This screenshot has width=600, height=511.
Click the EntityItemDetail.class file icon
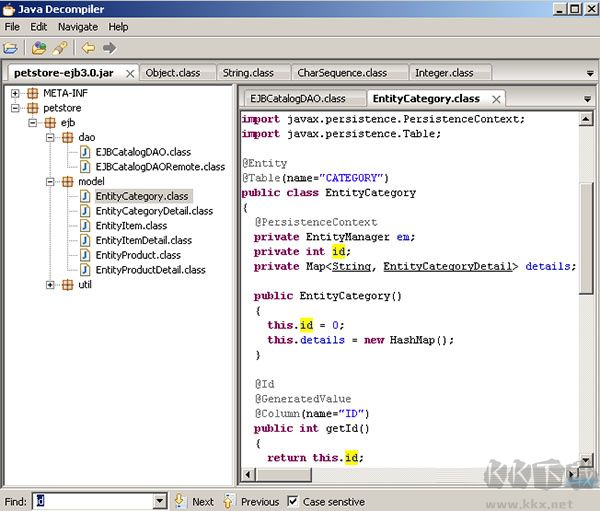pos(85,240)
